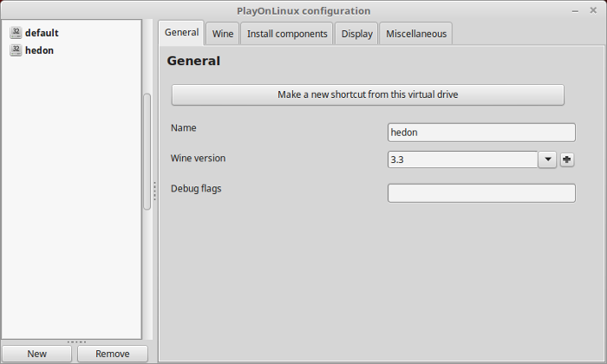Open the Wine version dropdown arrow
Image resolution: width=607 pixels, height=364 pixels.
coord(547,159)
